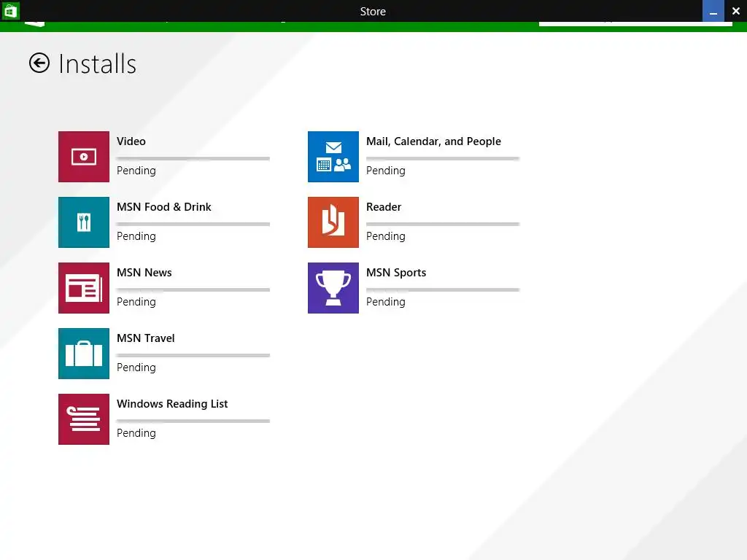
Task: Click Pending status under MSN Sports
Action: point(386,303)
